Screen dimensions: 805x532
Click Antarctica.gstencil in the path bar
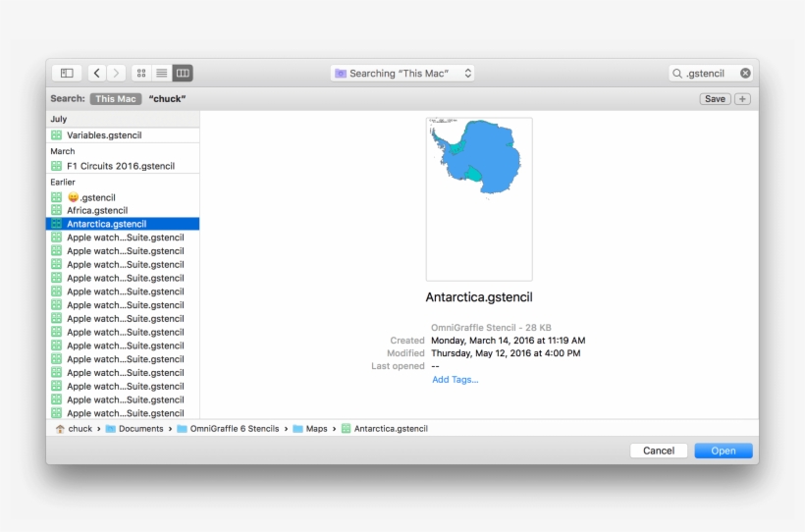385,429
